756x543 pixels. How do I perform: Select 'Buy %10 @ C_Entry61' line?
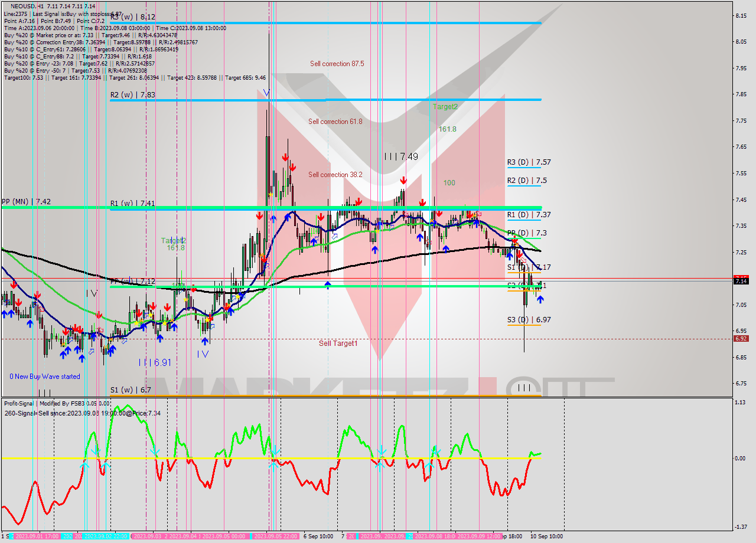(91, 49)
